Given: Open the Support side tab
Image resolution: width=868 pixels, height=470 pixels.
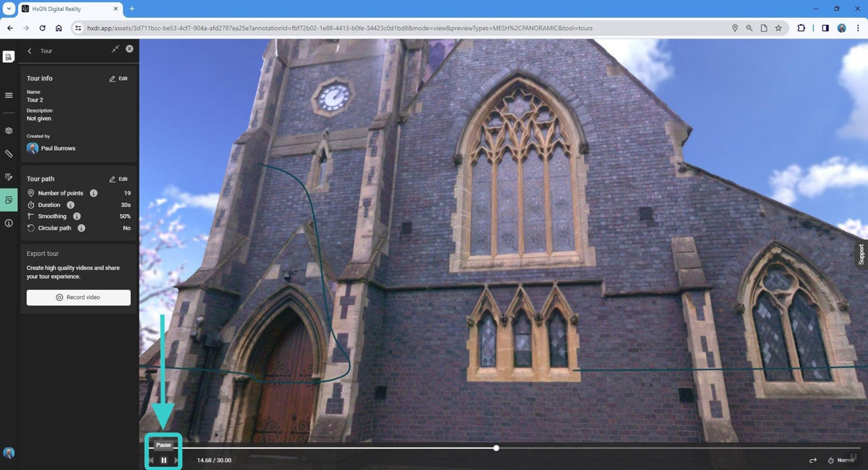Looking at the screenshot, I should click(861, 254).
